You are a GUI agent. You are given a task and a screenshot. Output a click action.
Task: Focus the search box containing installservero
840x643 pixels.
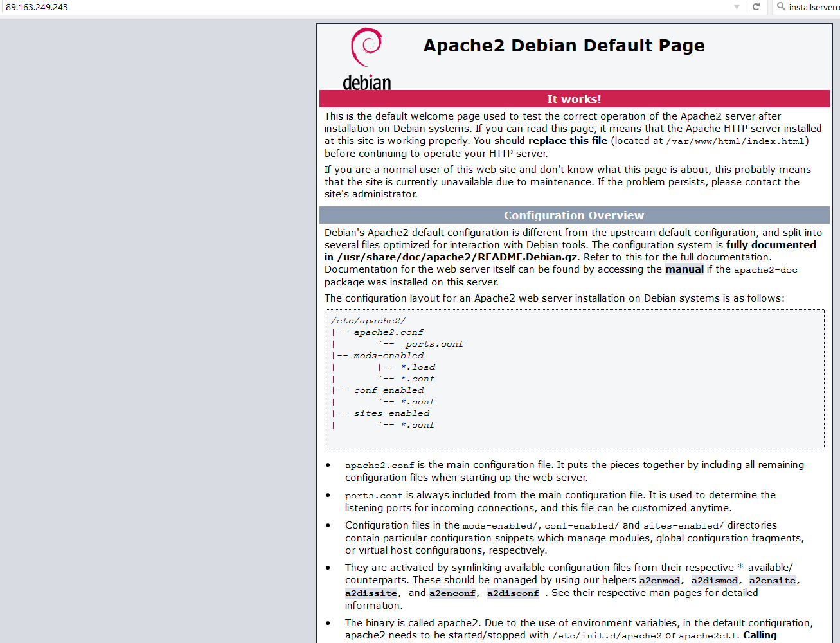807,7
